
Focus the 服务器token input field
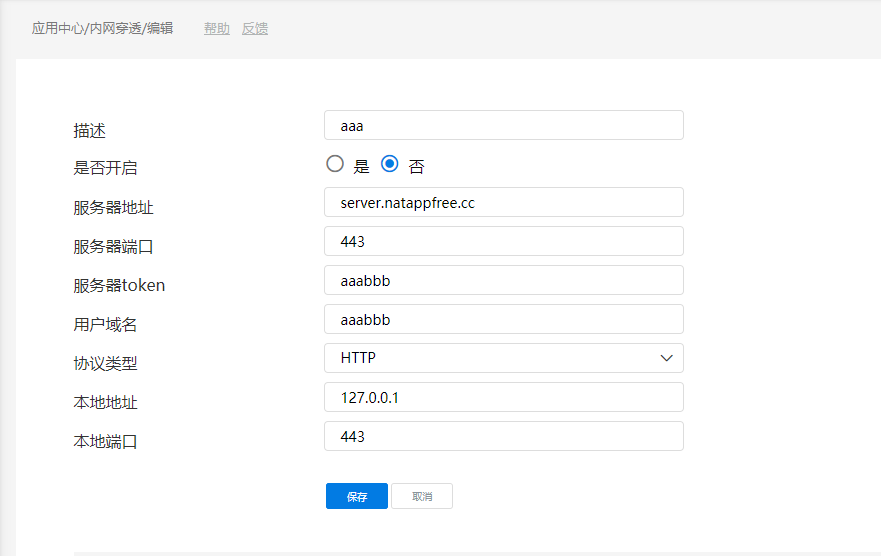[503, 280]
